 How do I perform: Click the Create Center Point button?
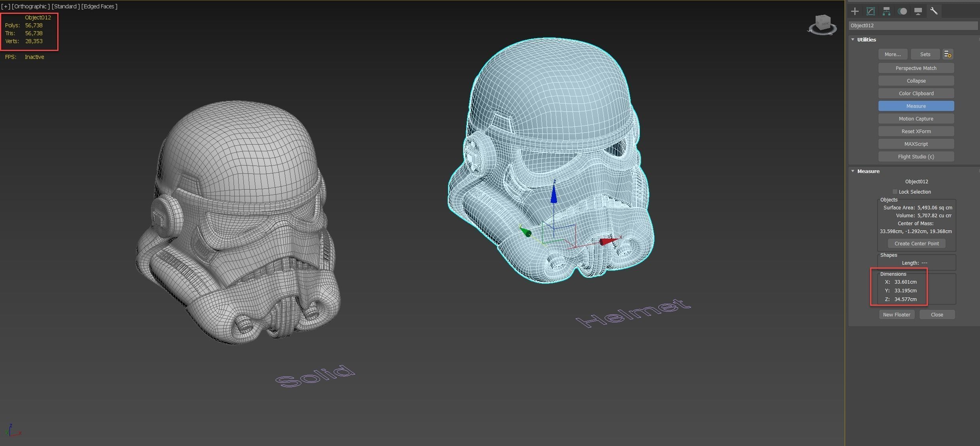(916, 243)
